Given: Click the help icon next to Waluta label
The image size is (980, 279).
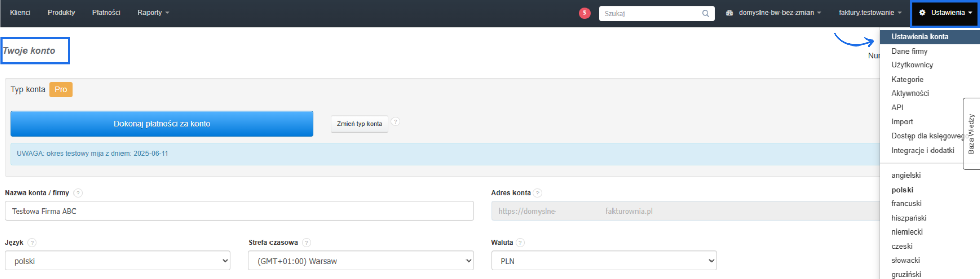Looking at the screenshot, I should [520, 243].
